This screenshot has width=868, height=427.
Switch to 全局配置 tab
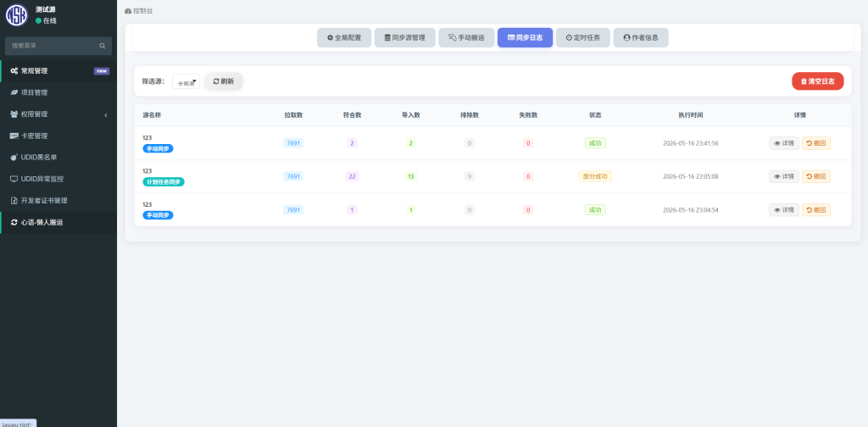tap(344, 37)
